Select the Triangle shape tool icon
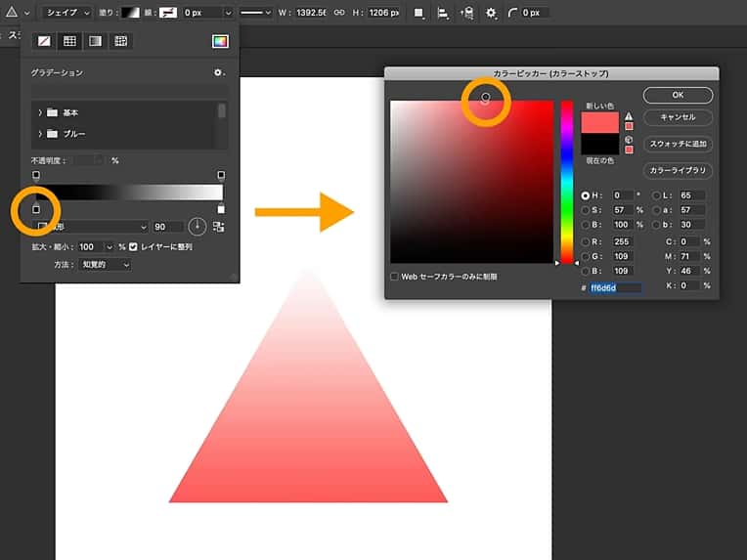 point(11,12)
